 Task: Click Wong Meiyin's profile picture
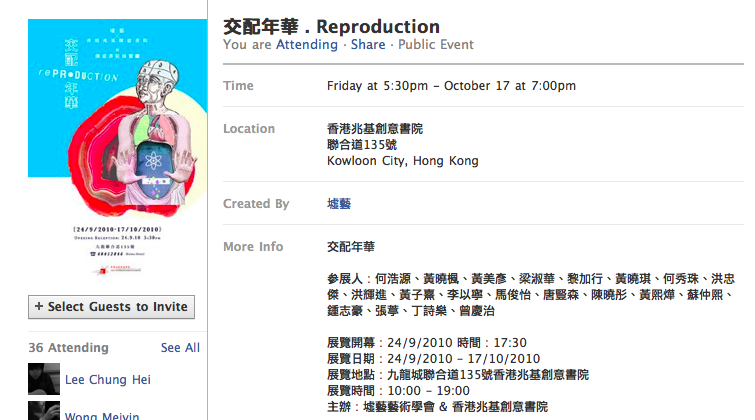click(x=43, y=412)
